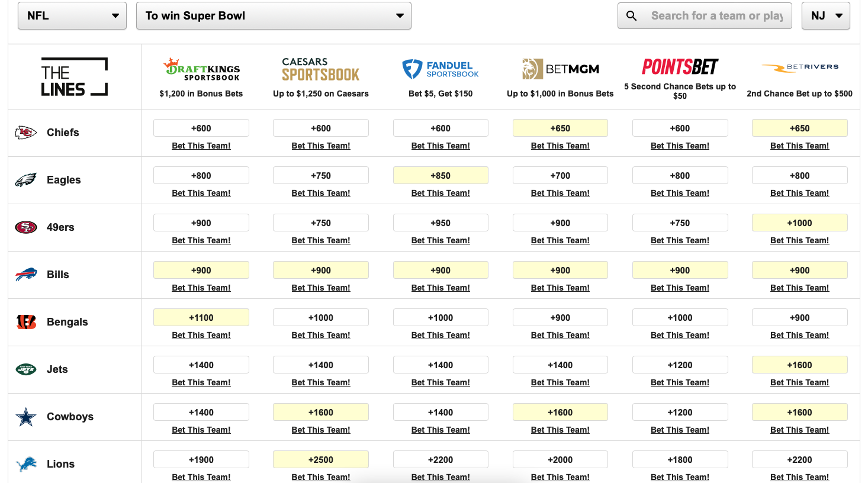
Task: Click the Bet $5, Get $150 offer
Action: point(441,94)
